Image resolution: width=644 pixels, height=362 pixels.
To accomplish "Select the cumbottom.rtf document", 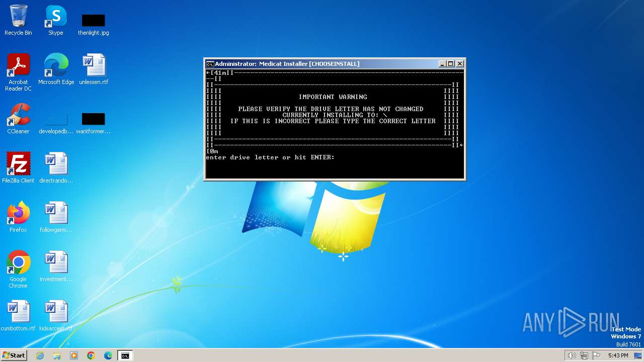I will [x=18, y=316].
